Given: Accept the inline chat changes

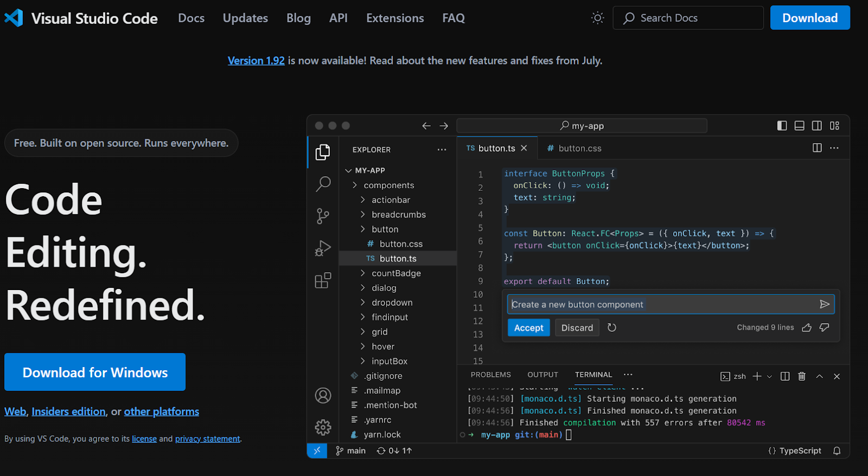Looking at the screenshot, I should (x=529, y=327).
